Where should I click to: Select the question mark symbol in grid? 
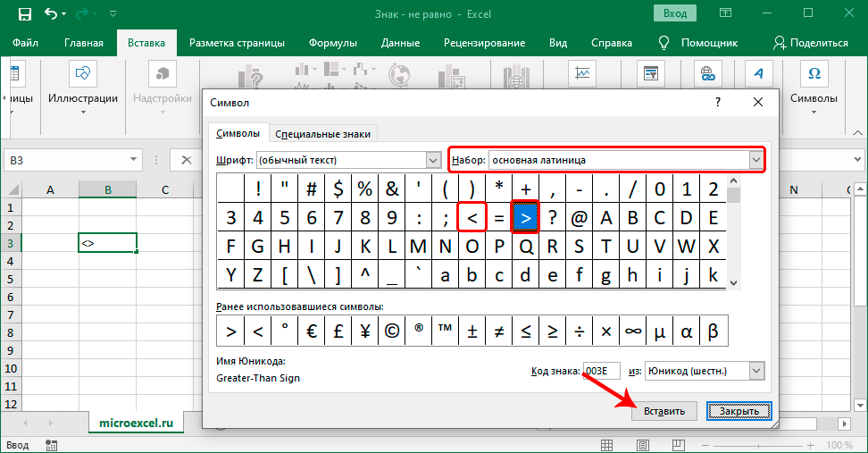[553, 218]
